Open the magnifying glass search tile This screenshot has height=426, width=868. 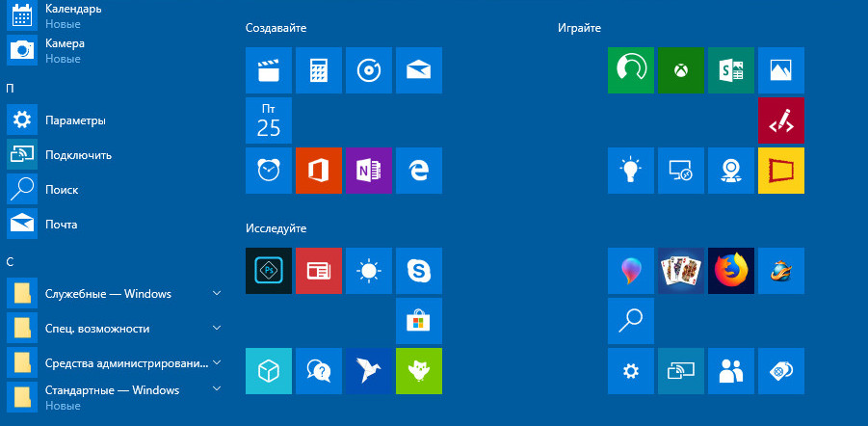[x=630, y=321]
